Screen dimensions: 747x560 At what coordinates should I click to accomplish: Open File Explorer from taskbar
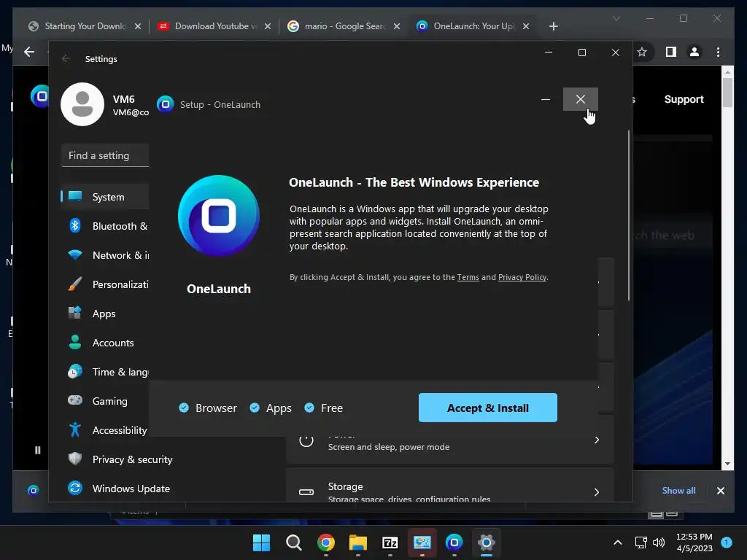(x=357, y=542)
